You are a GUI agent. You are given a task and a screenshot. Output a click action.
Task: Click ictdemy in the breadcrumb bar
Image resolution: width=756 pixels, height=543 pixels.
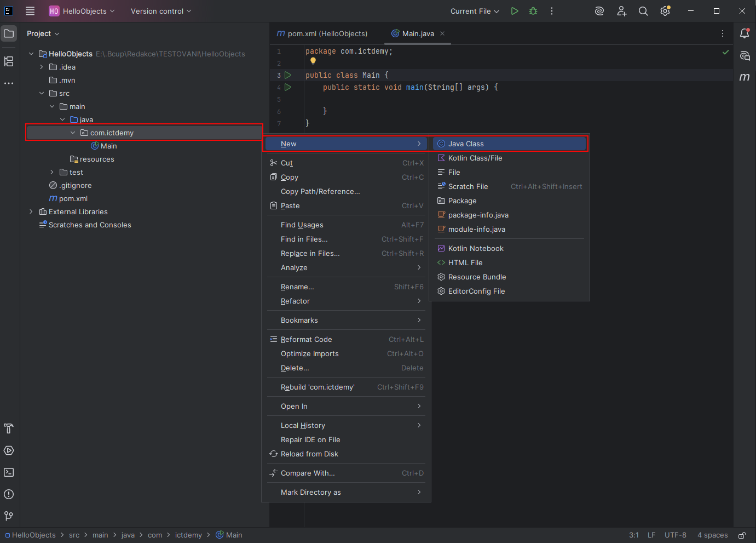(188, 535)
